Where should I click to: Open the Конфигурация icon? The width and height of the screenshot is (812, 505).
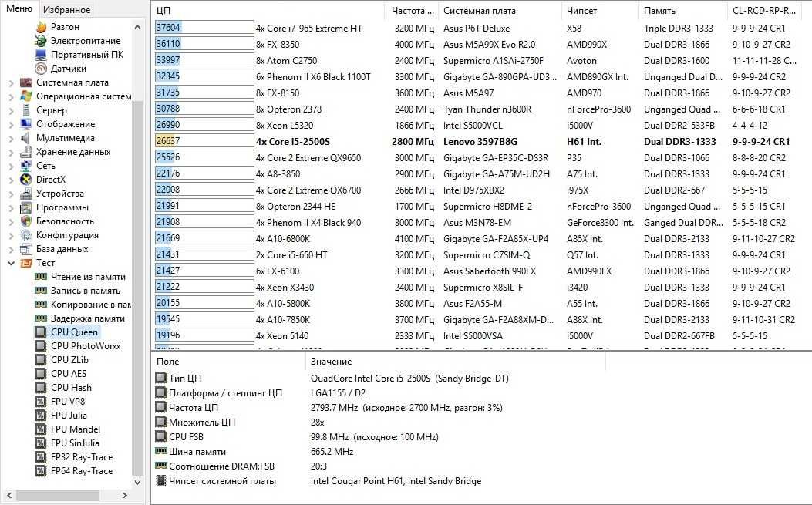26,235
